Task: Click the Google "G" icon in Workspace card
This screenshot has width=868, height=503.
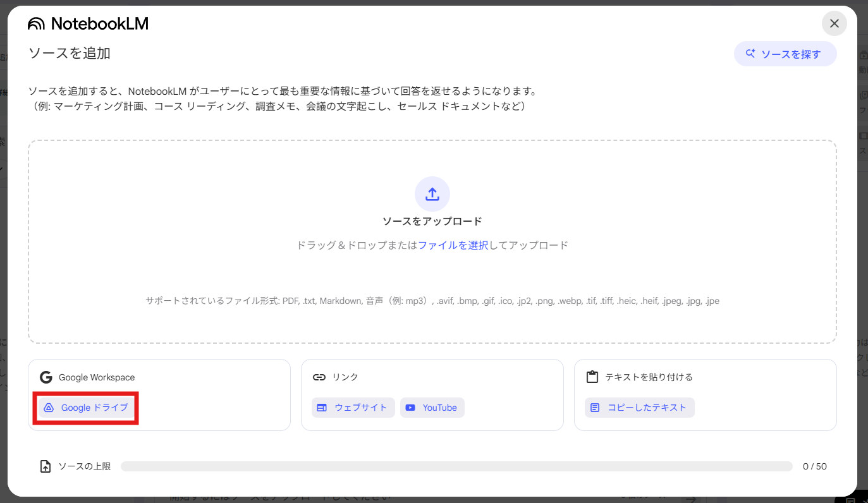Action: pos(46,377)
